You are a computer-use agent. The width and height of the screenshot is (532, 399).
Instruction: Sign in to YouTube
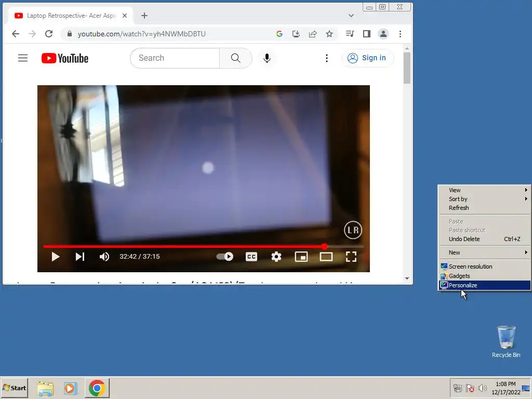point(367,58)
